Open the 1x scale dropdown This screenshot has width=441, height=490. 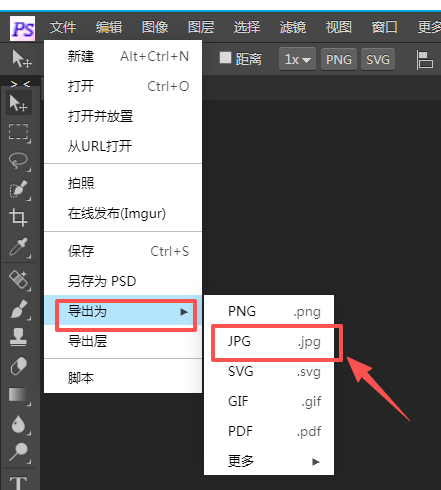297,59
